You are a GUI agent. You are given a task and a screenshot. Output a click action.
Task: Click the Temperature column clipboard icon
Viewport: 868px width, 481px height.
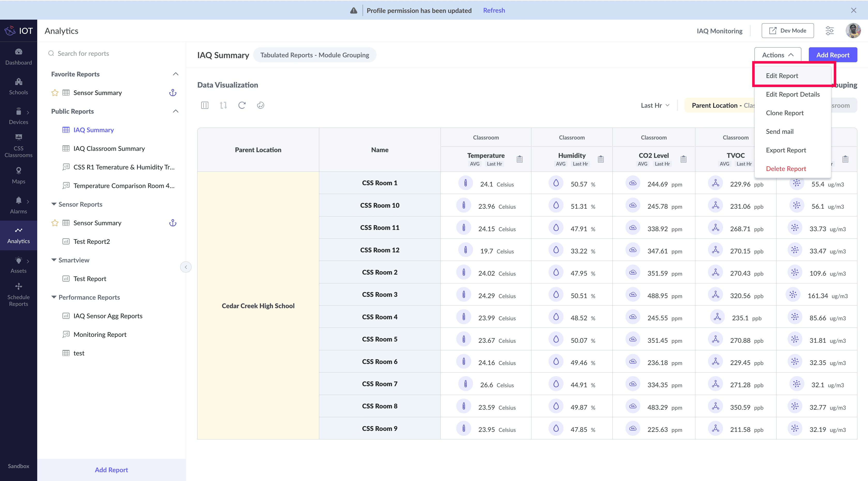[x=519, y=159]
